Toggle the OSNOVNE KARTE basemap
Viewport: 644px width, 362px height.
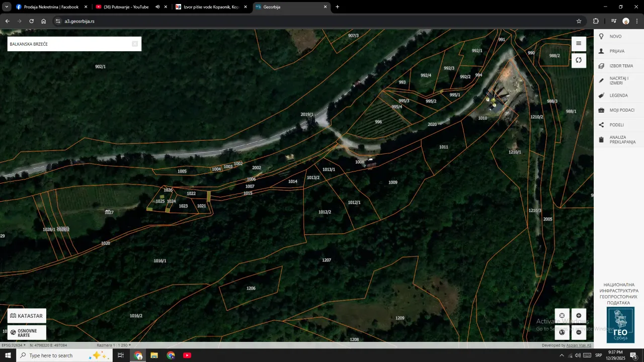(x=27, y=333)
